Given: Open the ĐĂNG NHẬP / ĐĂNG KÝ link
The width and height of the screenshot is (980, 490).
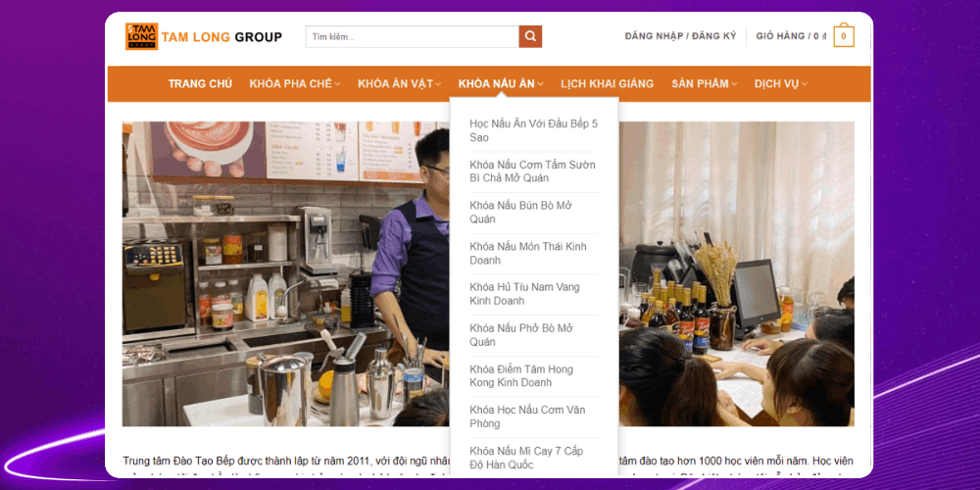Looking at the screenshot, I should 681,36.
